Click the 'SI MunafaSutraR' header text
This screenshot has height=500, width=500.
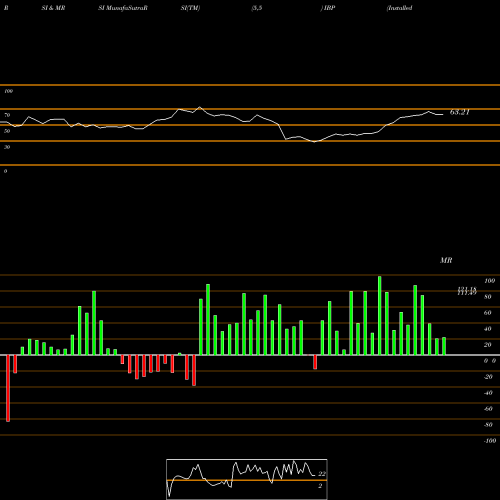(x=123, y=8)
